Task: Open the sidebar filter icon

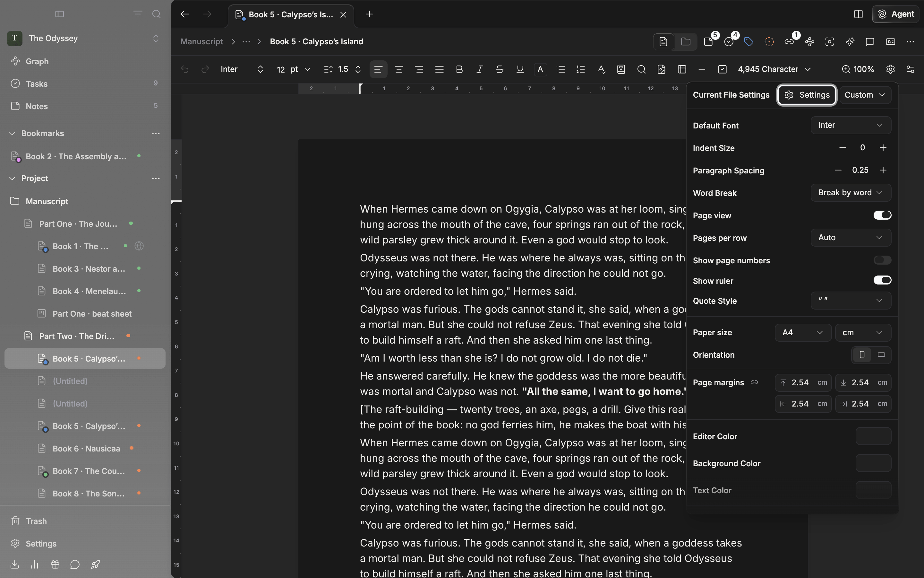Action: pos(137,14)
